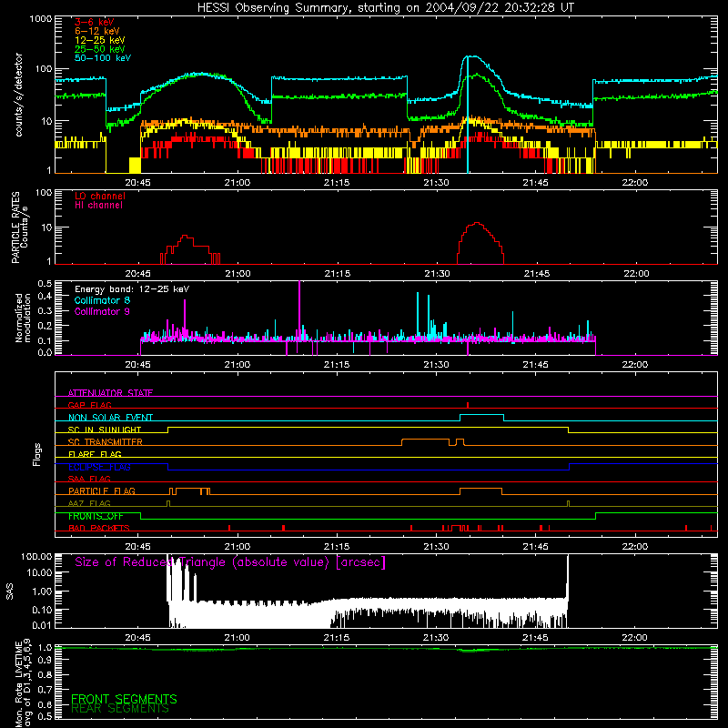The width and height of the screenshot is (728, 728).
Task: Click the counts/s/detector axis label
Action: 19,95
